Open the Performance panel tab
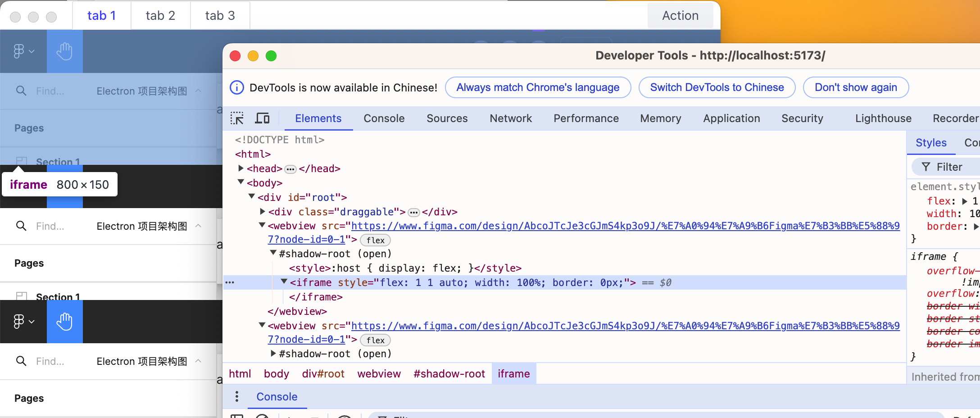Image resolution: width=980 pixels, height=418 pixels. tap(586, 118)
